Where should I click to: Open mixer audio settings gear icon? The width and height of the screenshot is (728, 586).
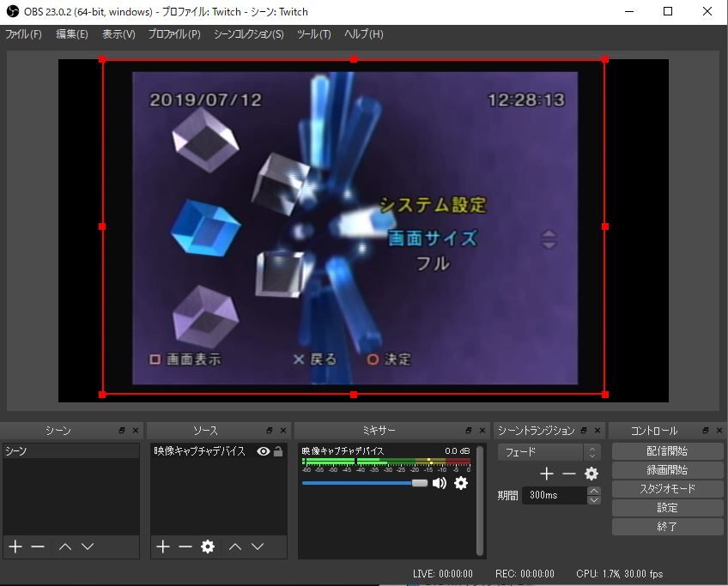tap(460, 483)
